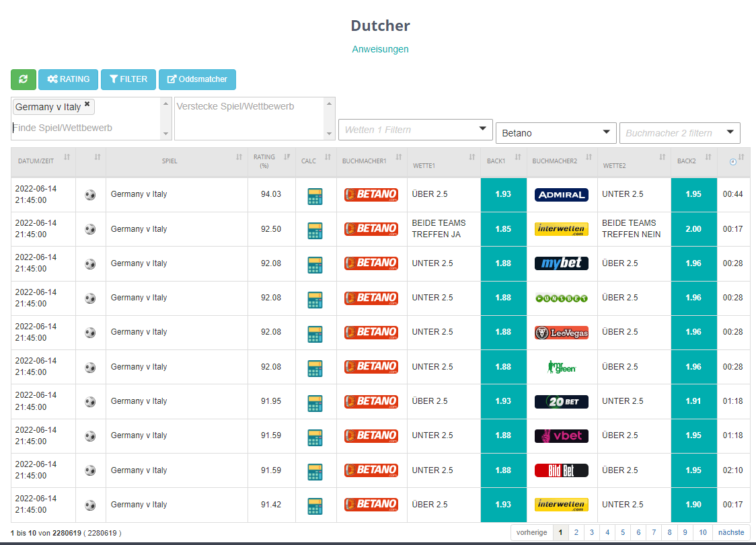Open the Betano bookmaker dropdown

click(x=556, y=133)
